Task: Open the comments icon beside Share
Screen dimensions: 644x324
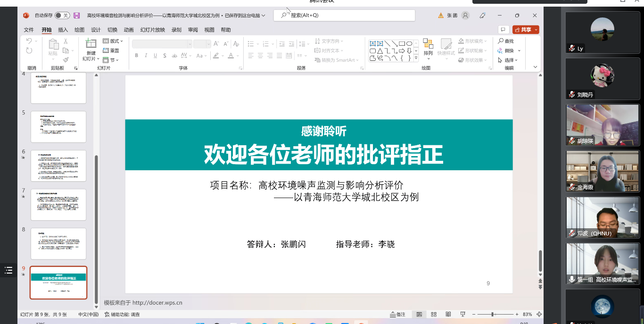Action: (x=504, y=30)
